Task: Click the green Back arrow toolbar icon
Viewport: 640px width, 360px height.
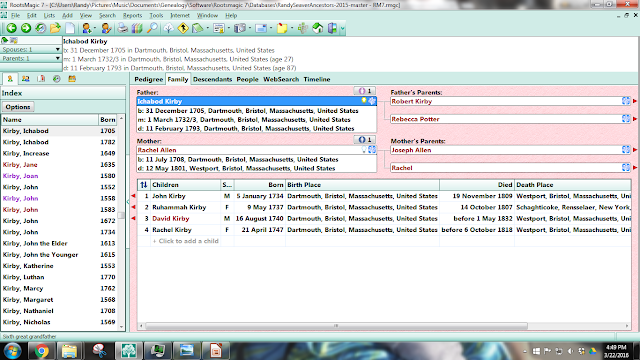Action: [x=11, y=28]
